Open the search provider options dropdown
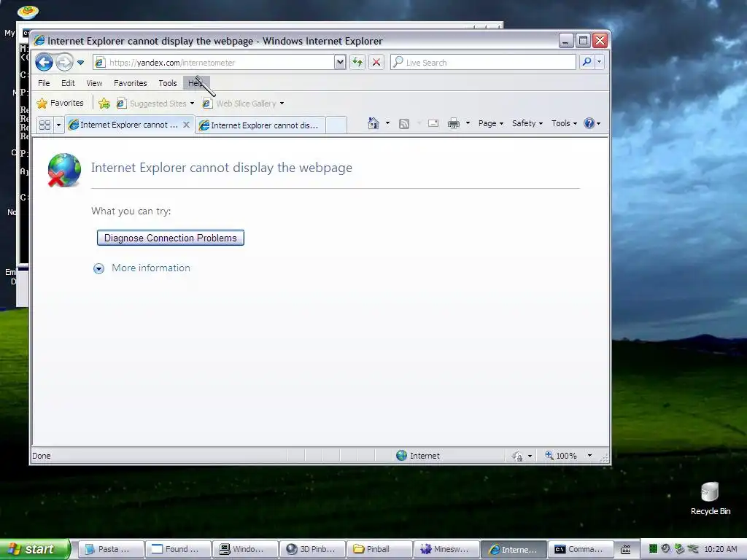The height and width of the screenshot is (560, 747). pos(600,62)
